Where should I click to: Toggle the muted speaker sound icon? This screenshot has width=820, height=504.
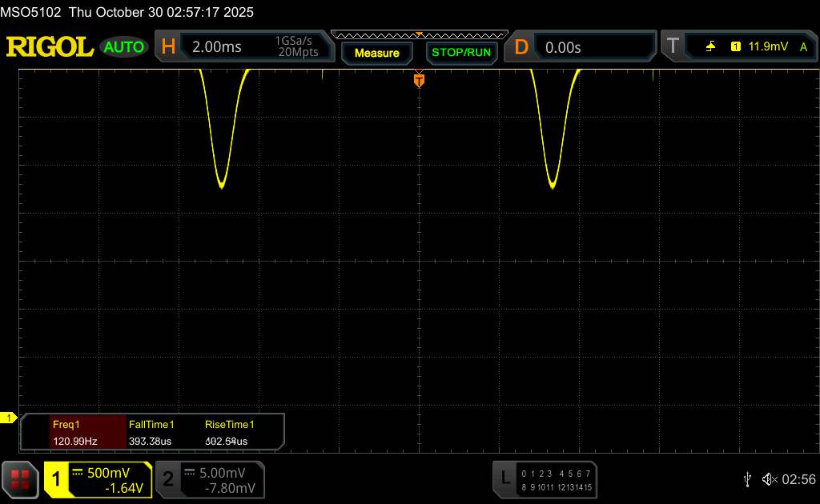tap(769, 478)
